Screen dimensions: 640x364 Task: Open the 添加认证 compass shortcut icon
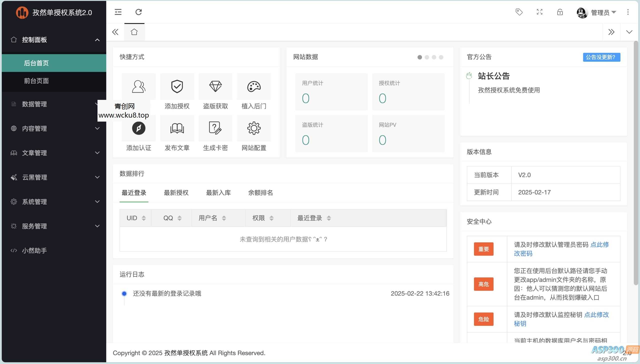click(138, 128)
